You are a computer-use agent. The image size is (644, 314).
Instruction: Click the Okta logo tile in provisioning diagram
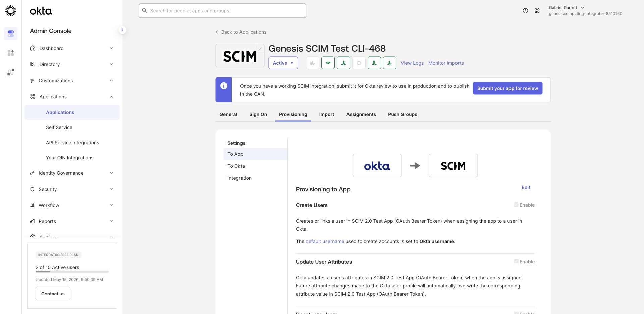pos(377,166)
